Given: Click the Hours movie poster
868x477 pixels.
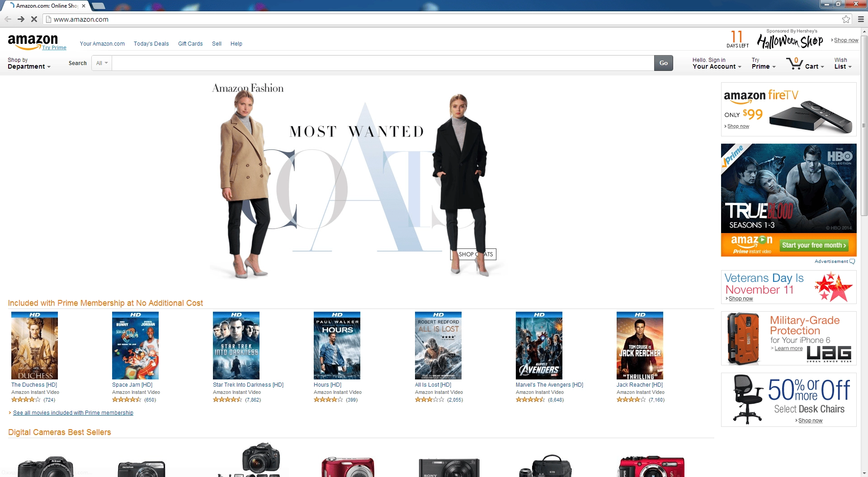Looking at the screenshot, I should [337, 346].
